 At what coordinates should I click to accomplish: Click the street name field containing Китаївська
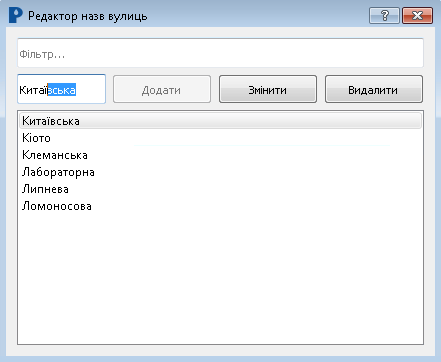tap(62, 89)
